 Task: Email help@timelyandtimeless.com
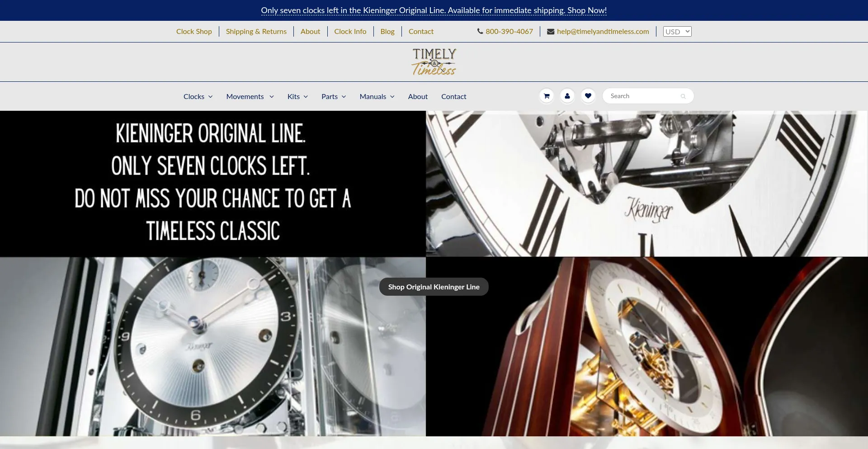[603, 31]
